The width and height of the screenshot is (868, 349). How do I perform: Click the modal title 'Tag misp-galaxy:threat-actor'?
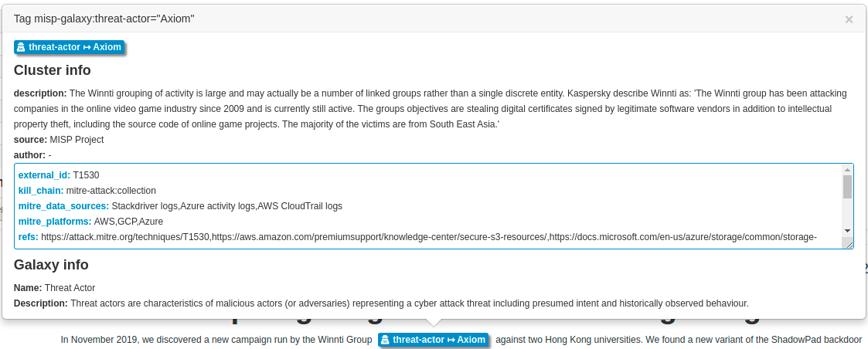click(104, 19)
